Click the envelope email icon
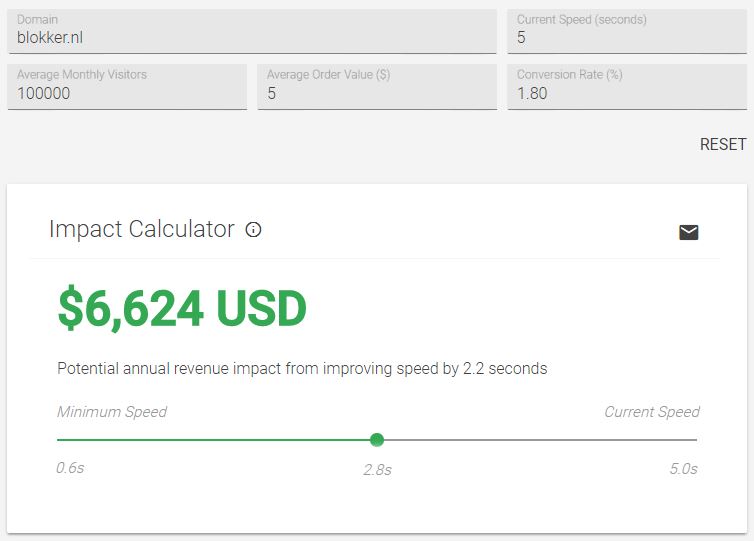The height and width of the screenshot is (541, 754). coord(688,232)
